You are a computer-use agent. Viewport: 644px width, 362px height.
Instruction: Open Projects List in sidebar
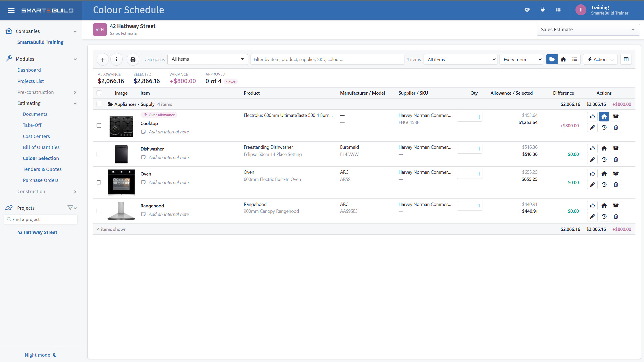pyautogui.click(x=31, y=81)
